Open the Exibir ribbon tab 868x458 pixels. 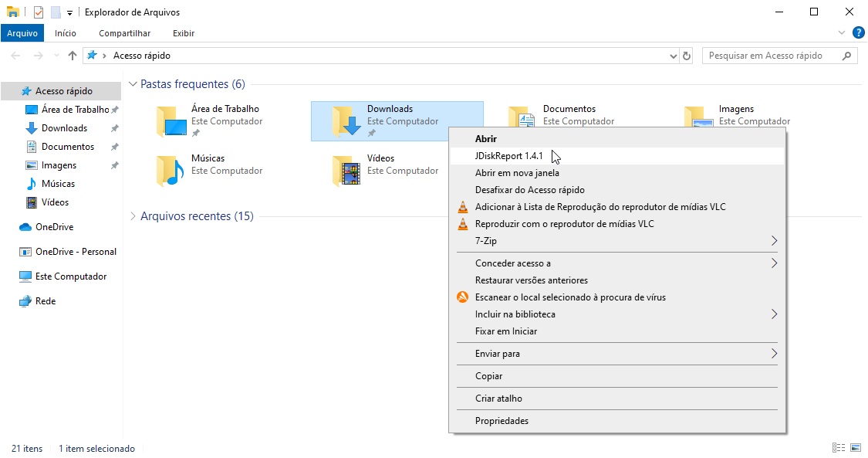(x=183, y=33)
